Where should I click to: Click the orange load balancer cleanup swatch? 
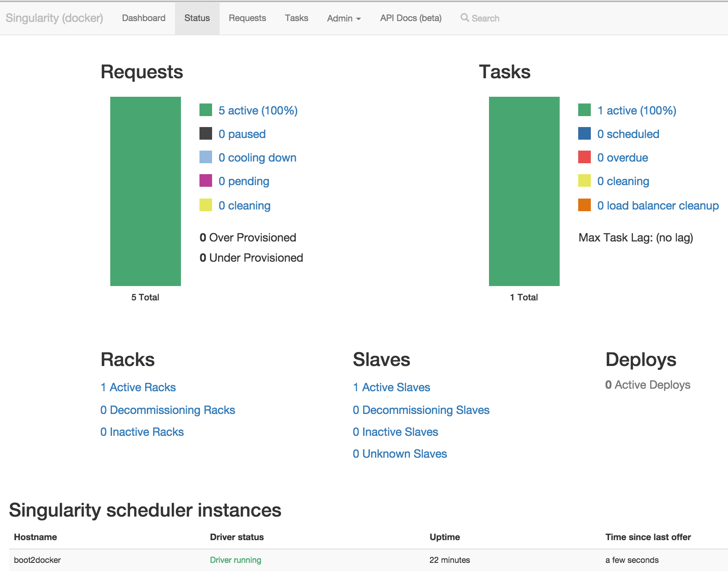[585, 205]
